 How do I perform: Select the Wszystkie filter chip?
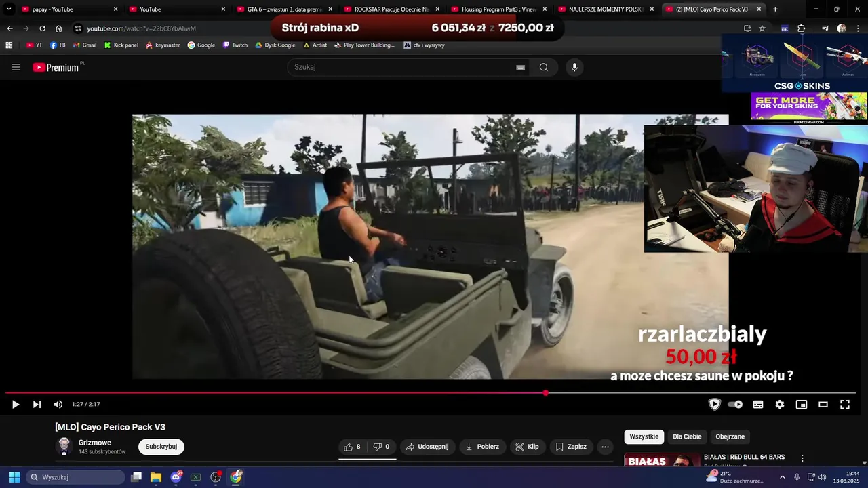(644, 436)
